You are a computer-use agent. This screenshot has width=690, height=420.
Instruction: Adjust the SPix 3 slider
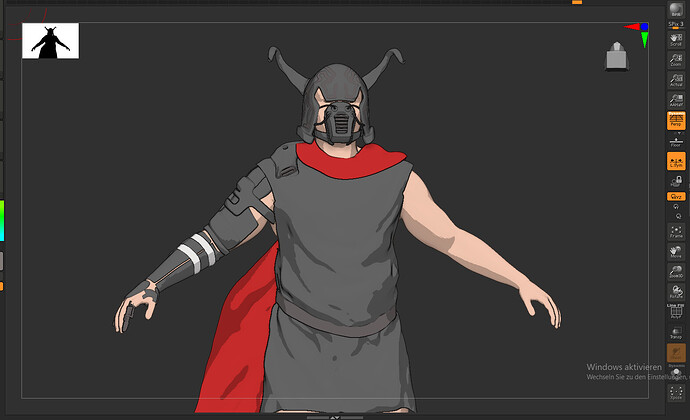(x=676, y=22)
